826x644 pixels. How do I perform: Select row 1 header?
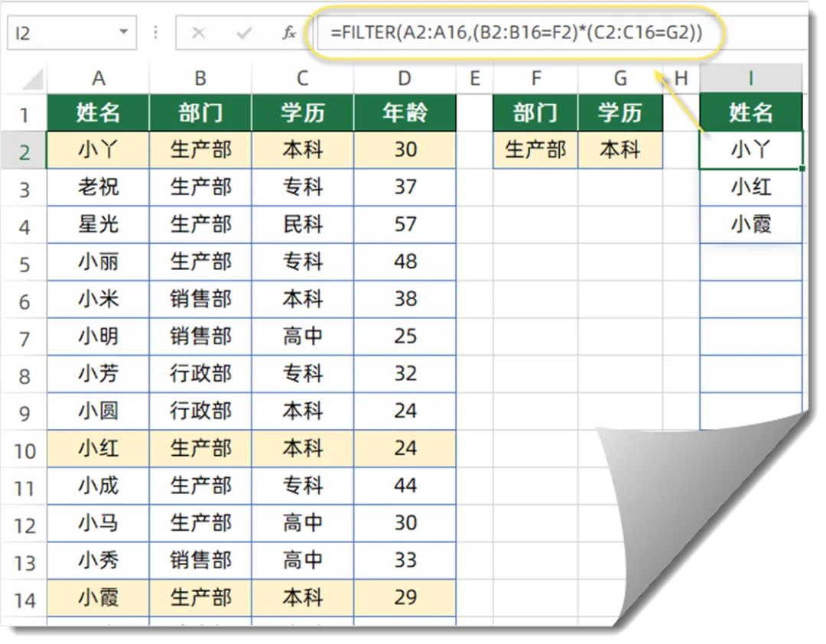tap(24, 114)
